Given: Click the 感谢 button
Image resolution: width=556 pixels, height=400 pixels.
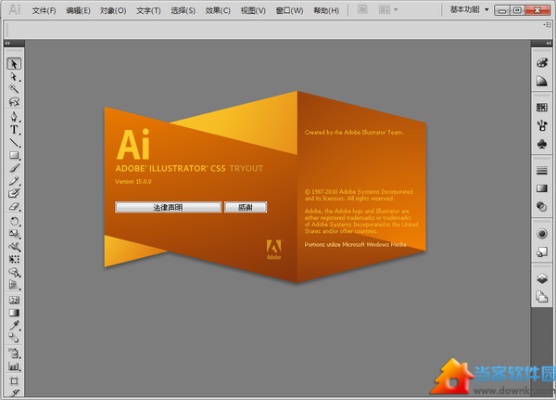Looking at the screenshot, I should point(245,207).
